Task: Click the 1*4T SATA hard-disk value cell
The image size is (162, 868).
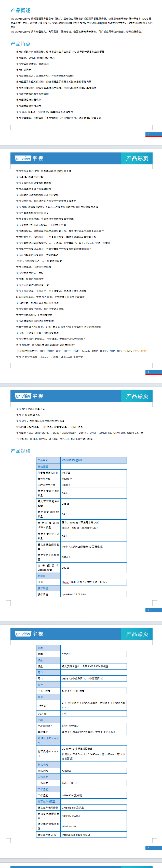Action: [93, 666]
